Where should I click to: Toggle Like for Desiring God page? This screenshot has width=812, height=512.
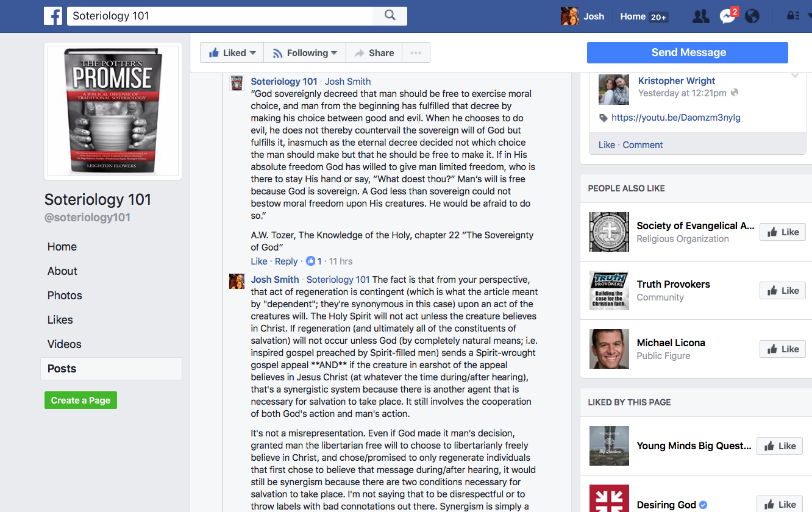click(780, 504)
